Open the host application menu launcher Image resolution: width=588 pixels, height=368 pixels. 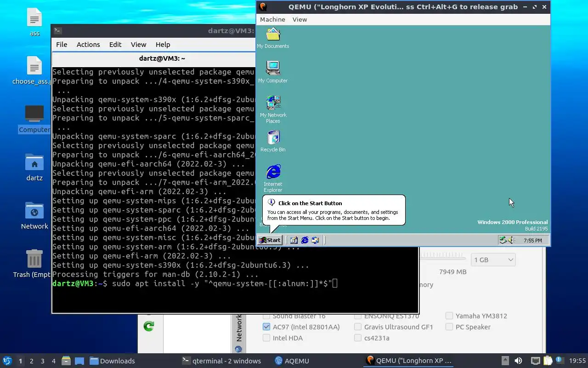(x=7, y=361)
